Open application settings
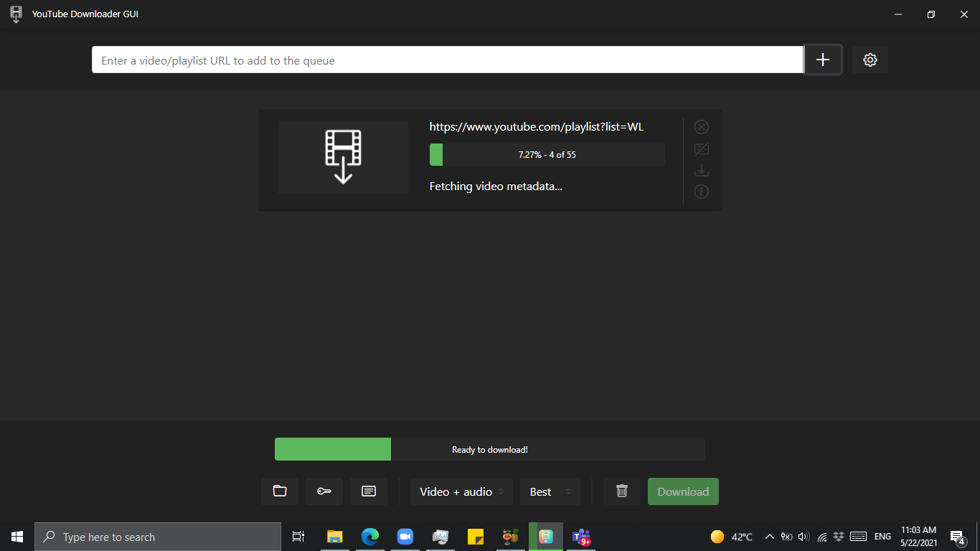Viewport: 980px width, 551px height. pos(870,60)
